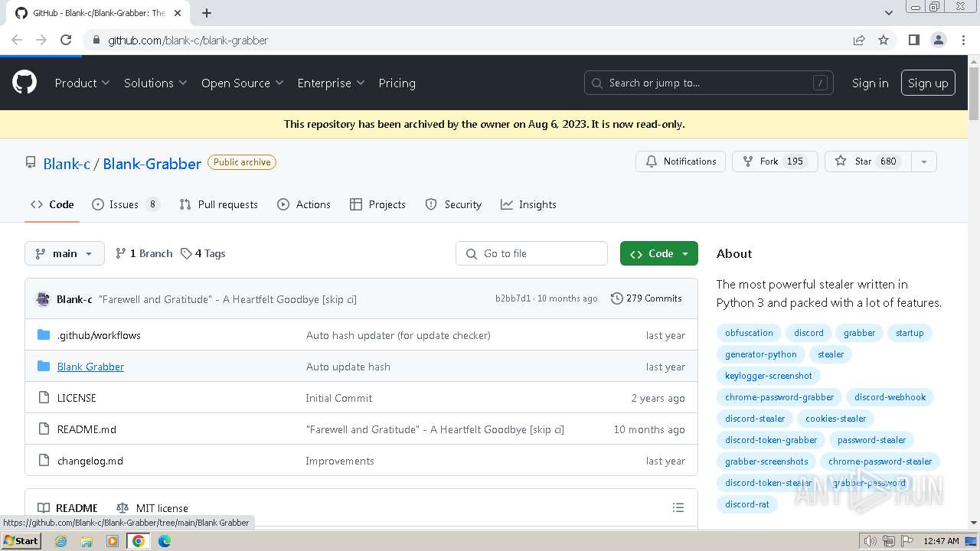
Task: Click Go to file search field
Action: click(531, 253)
